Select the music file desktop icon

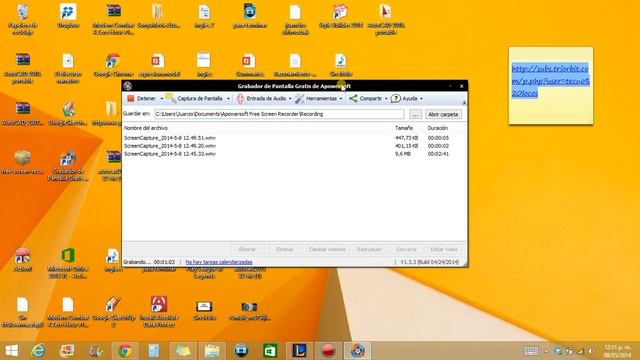coord(340,65)
